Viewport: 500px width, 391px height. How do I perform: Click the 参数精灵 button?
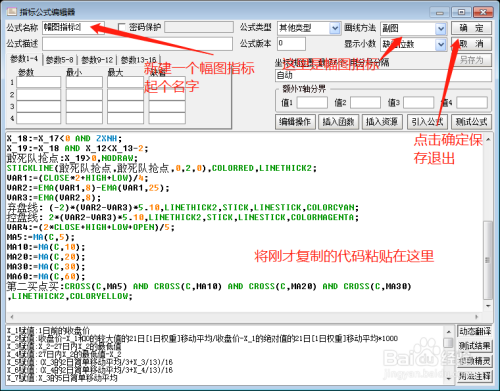[x=475, y=361]
